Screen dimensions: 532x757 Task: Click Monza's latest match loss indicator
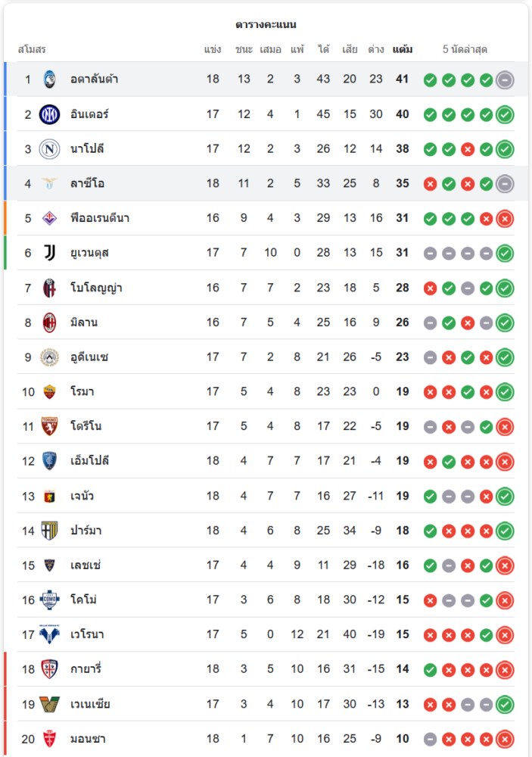tap(505, 739)
